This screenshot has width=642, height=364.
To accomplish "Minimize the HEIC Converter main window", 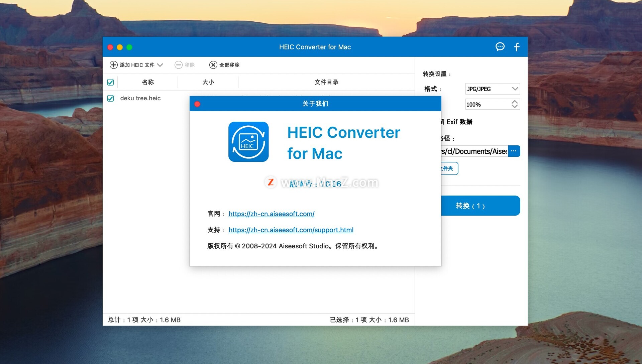I will [x=120, y=47].
